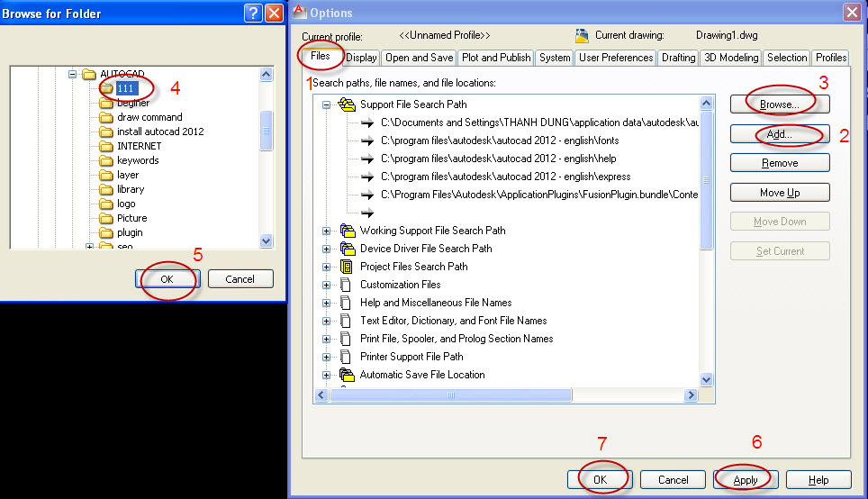Click the horizontal scrollbar of the paths list
Image resolution: width=868 pixels, height=499 pixels.
[450, 395]
